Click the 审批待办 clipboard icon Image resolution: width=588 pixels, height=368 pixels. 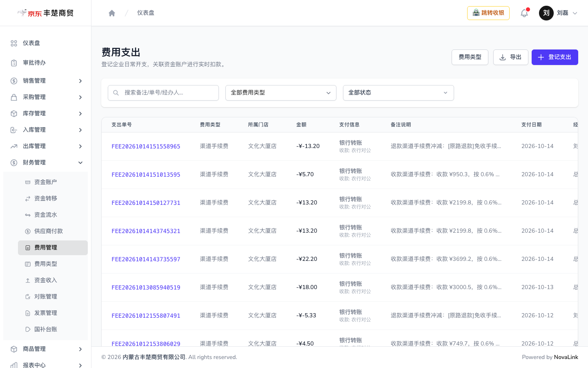coord(14,63)
